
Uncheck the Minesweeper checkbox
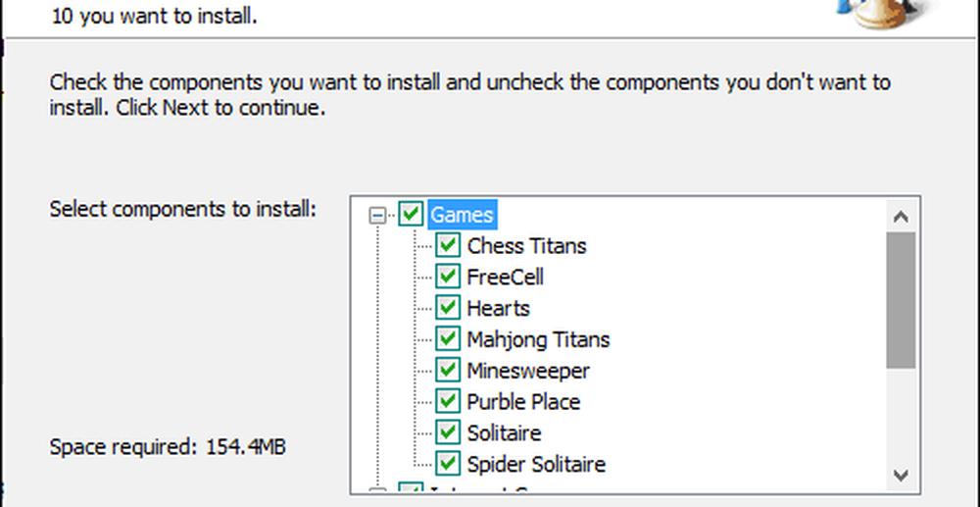(x=448, y=371)
